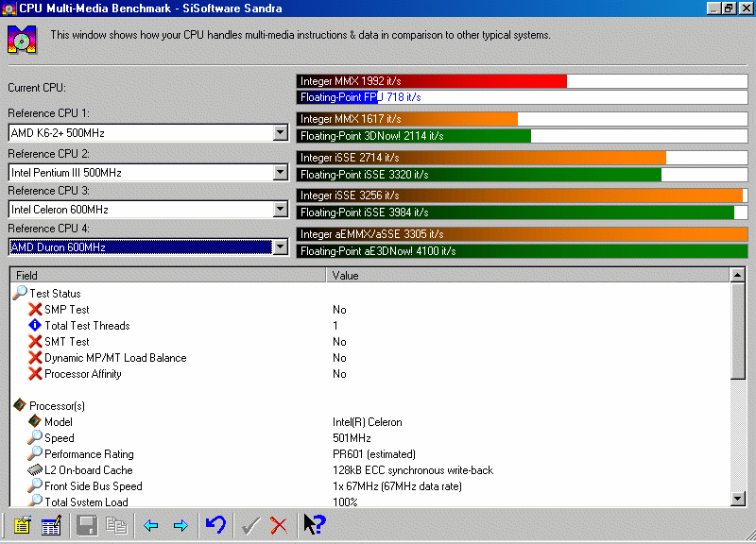Click the red X cancel icon in toolbar
Screen dimensions: 756x544
click(279, 525)
